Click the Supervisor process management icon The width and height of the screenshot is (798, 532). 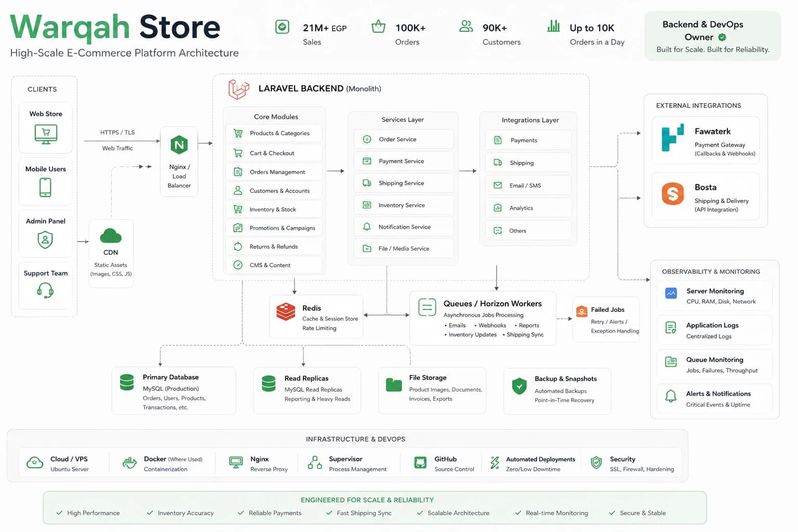(315, 462)
